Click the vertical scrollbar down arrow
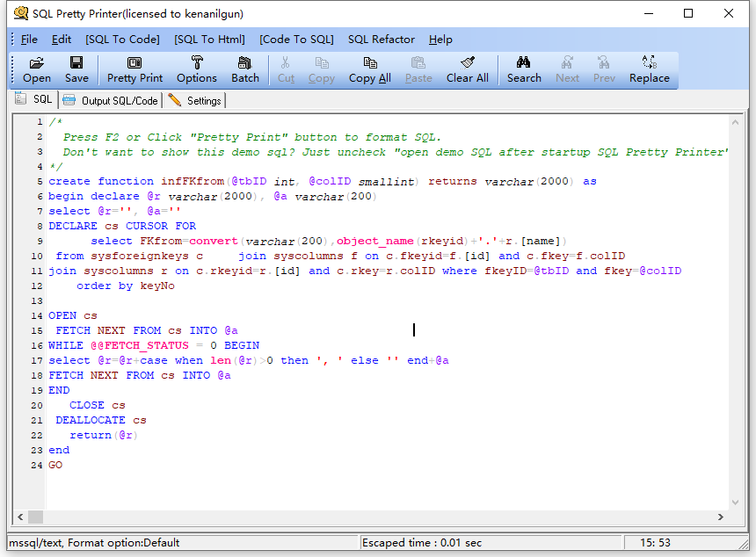The image size is (756, 557). [735, 503]
